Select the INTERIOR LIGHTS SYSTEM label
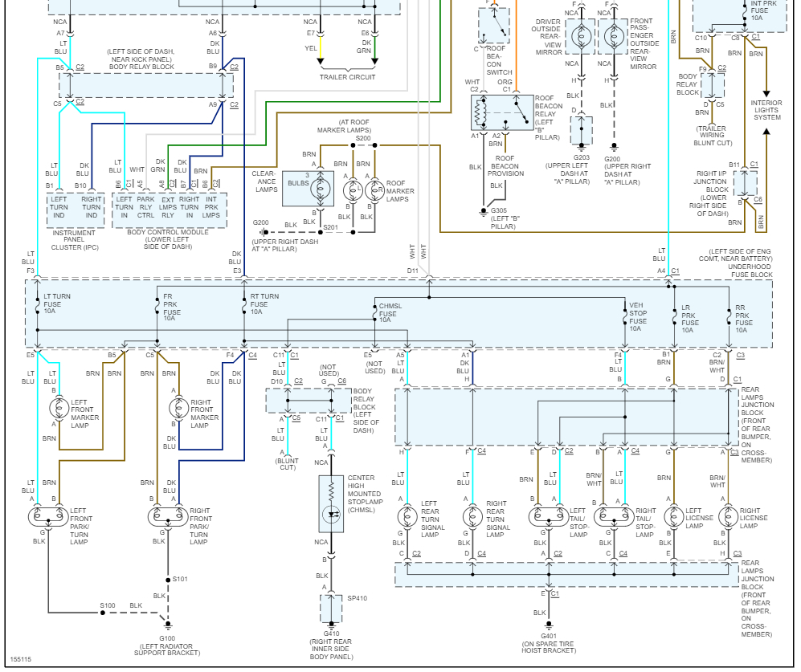Image resolution: width=801 pixels, height=672 pixels. (x=766, y=110)
